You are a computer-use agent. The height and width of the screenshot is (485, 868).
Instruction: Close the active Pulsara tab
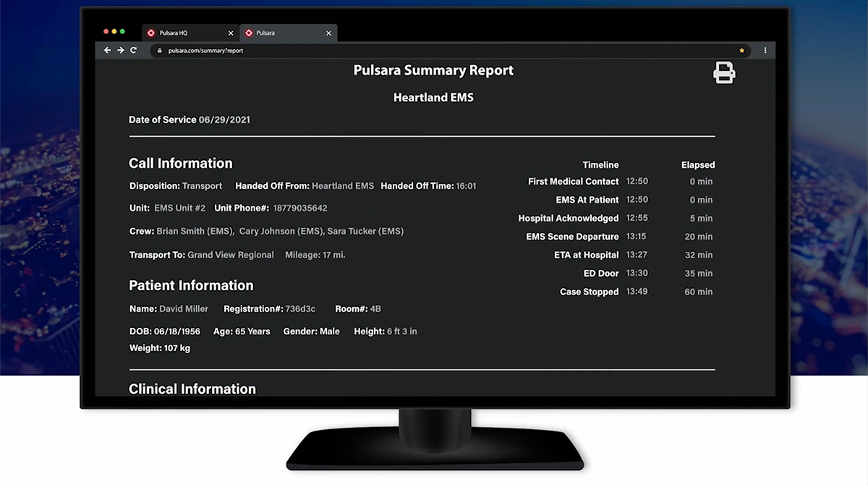point(328,33)
